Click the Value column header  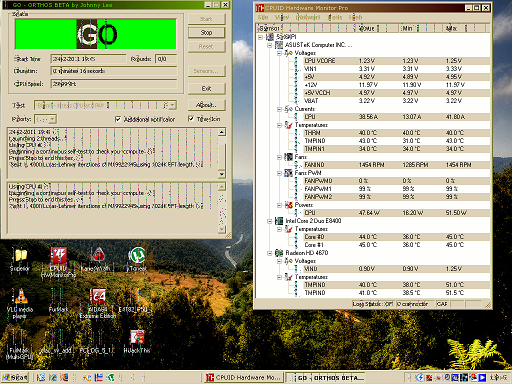[x=376, y=28]
